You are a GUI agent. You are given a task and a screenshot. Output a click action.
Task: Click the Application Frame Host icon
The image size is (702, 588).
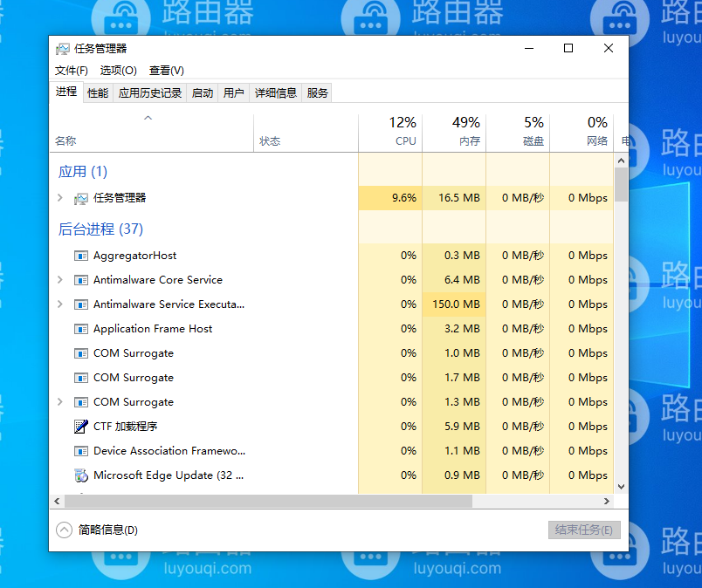(81, 330)
